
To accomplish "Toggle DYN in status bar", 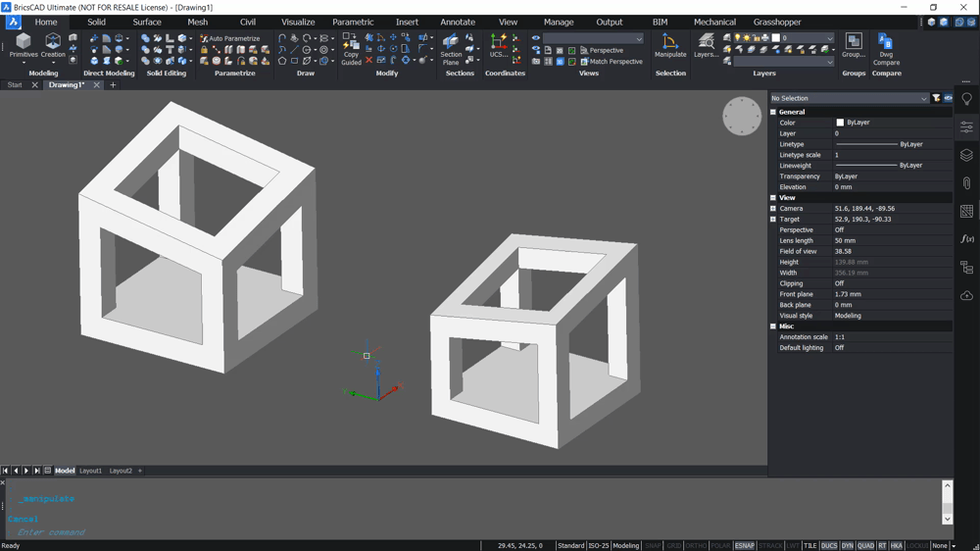I will click(847, 545).
